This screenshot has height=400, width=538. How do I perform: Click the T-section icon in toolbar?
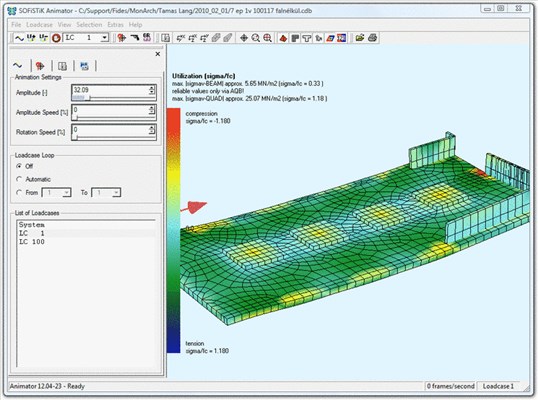tap(306, 38)
